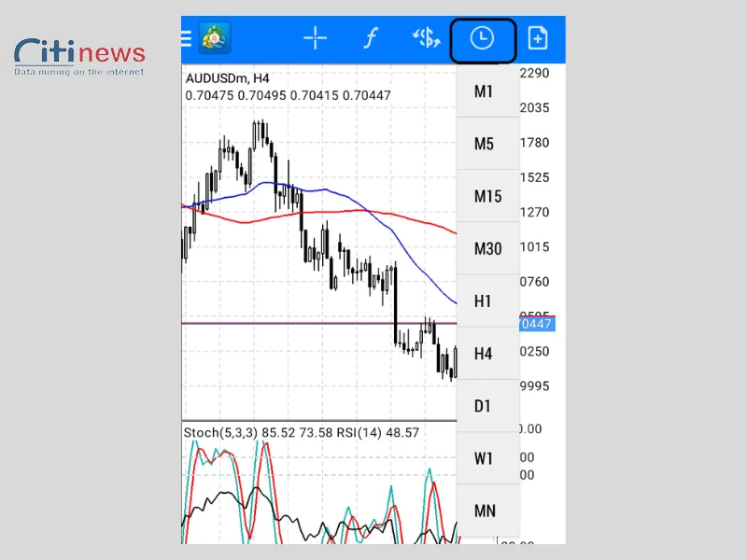Tap the MetaTrader app logo

click(215, 38)
